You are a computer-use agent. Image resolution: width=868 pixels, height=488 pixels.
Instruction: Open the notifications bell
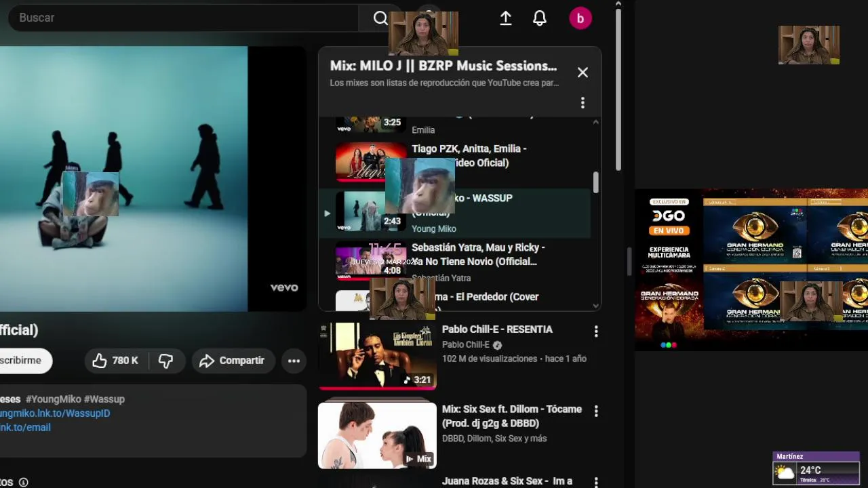pyautogui.click(x=540, y=18)
